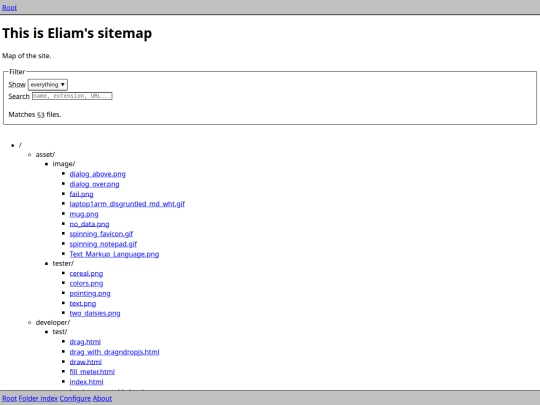Click the 'asset/' folder label

[45, 154]
